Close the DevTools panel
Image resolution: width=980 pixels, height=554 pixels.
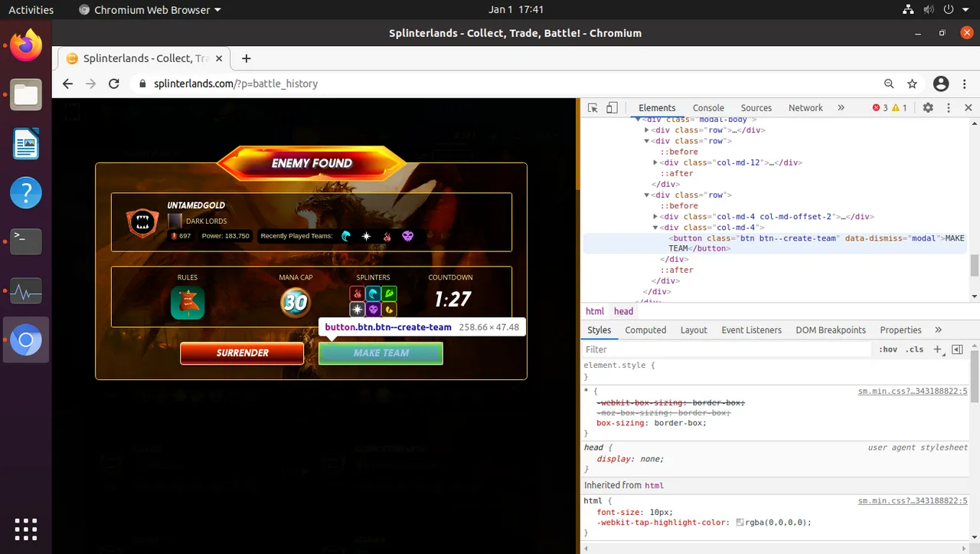coord(969,108)
